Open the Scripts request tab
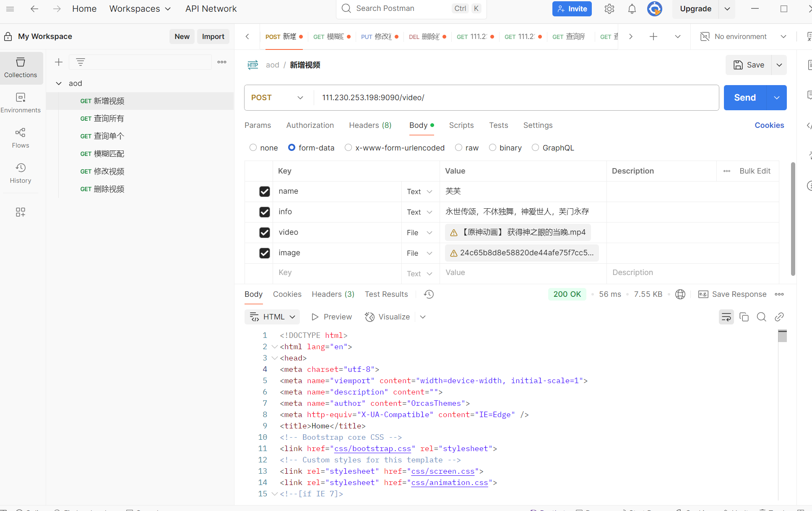Image resolution: width=812 pixels, height=511 pixels. pyautogui.click(x=461, y=125)
